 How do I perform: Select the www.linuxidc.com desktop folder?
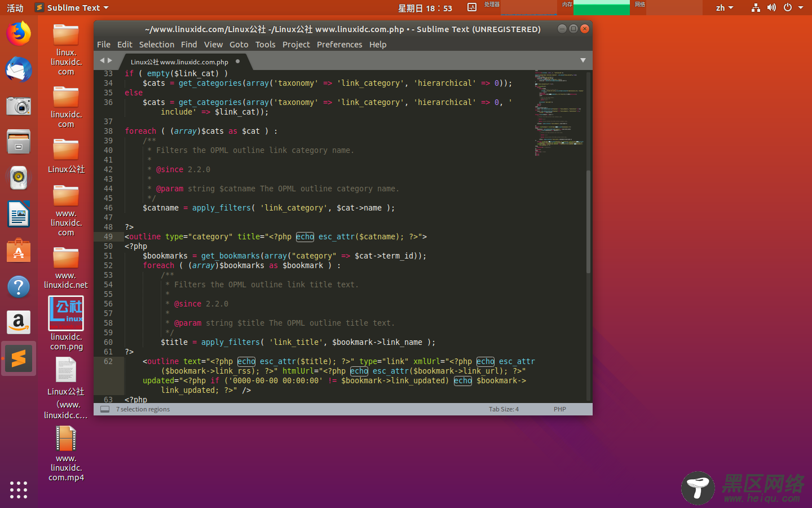(66, 211)
